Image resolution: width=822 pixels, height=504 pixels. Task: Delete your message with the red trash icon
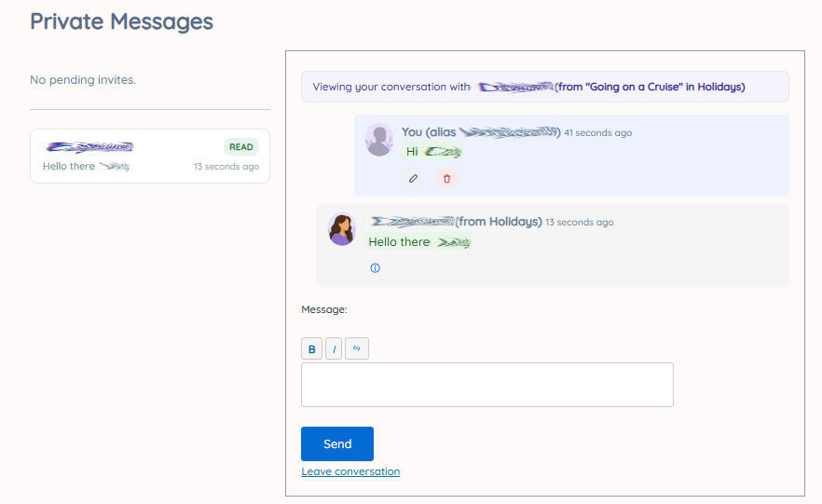click(x=446, y=179)
